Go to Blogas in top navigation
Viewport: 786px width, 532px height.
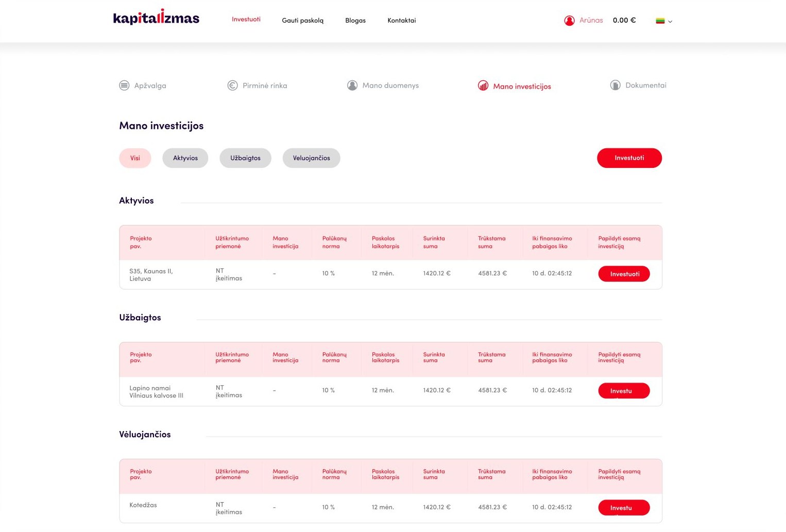tap(355, 21)
